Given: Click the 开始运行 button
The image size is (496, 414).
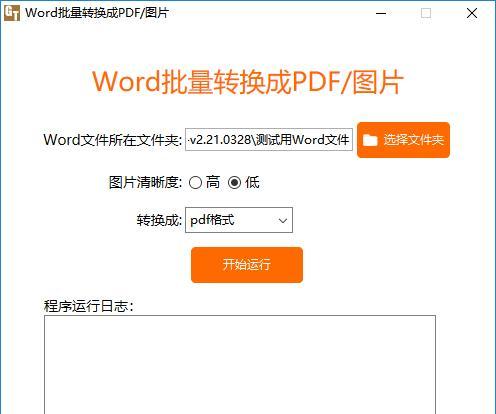Looking at the screenshot, I should tap(247, 265).
